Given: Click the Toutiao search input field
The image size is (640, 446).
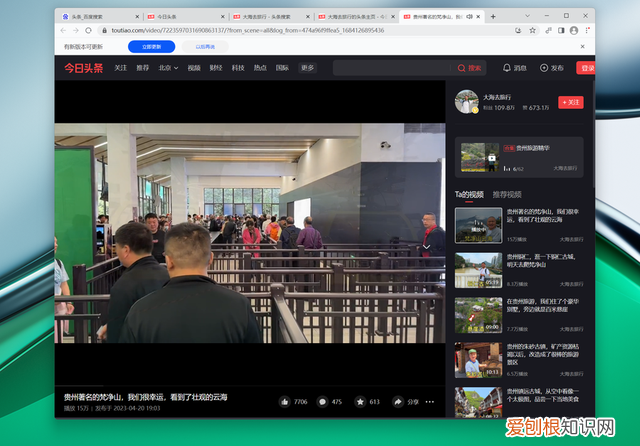Looking at the screenshot, I should pyautogui.click(x=392, y=68).
